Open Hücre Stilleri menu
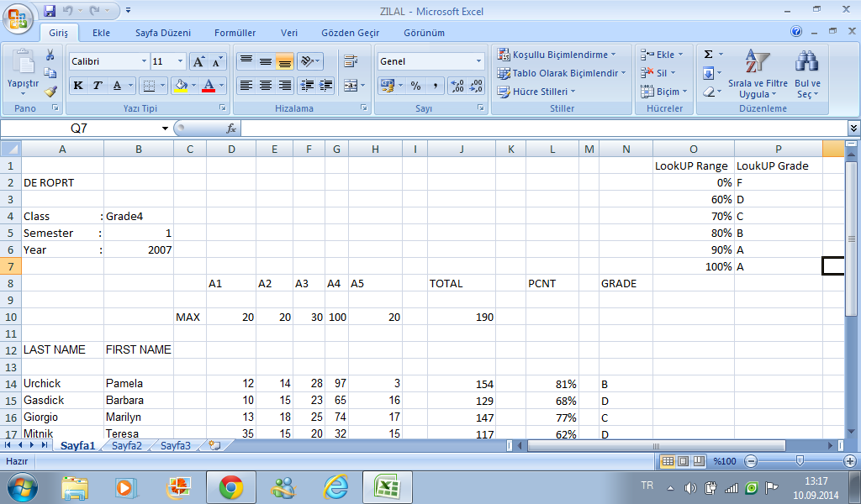 [536, 92]
